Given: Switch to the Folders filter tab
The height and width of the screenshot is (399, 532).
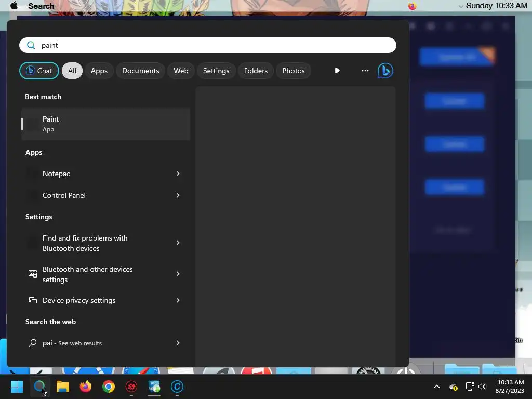Looking at the screenshot, I should tap(256, 71).
